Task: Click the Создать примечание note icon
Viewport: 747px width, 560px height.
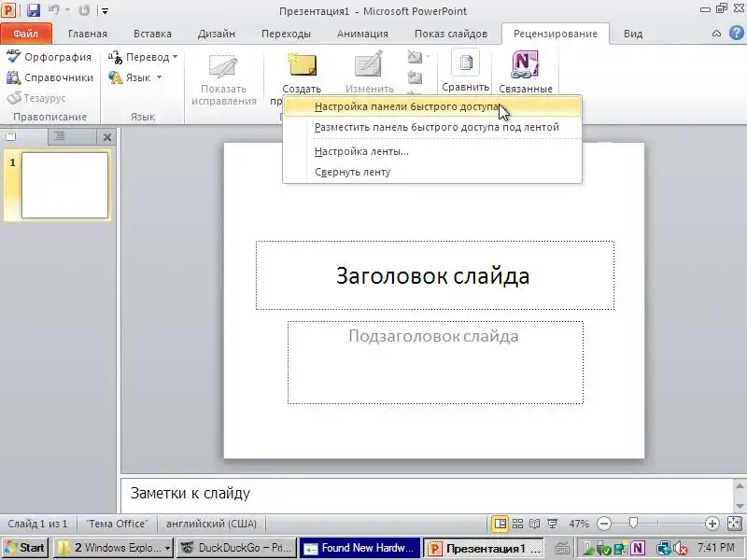Action: click(x=302, y=65)
